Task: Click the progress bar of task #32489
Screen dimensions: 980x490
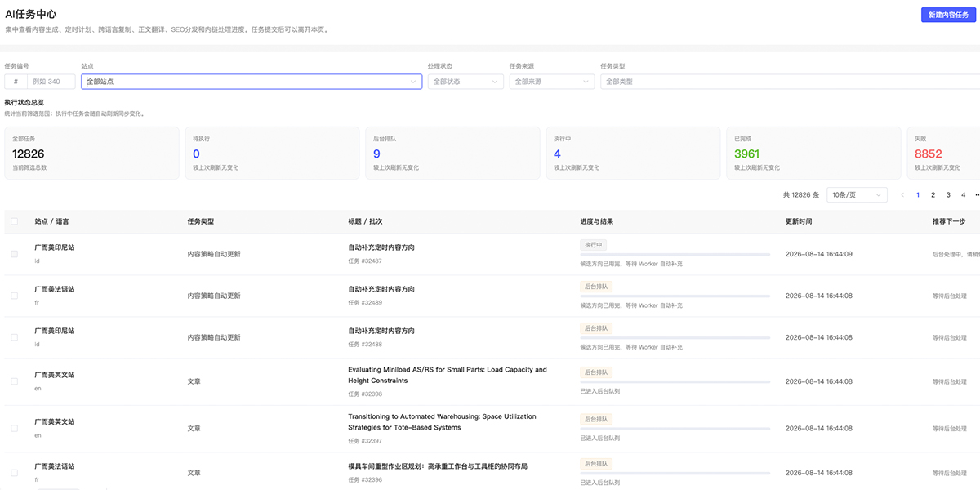Action: point(675,296)
